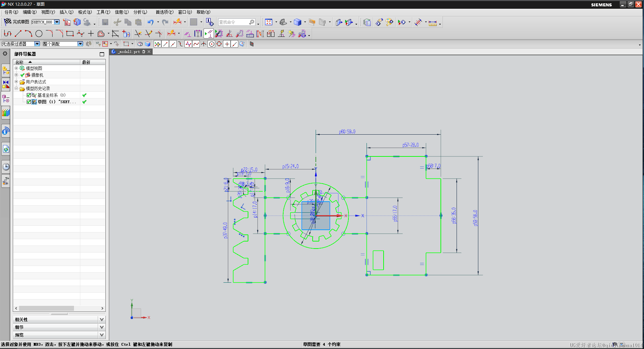Screen dimensions: 644x349
Task: Click the Find Command search field
Action: pyautogui.click(x=236, y=22)
